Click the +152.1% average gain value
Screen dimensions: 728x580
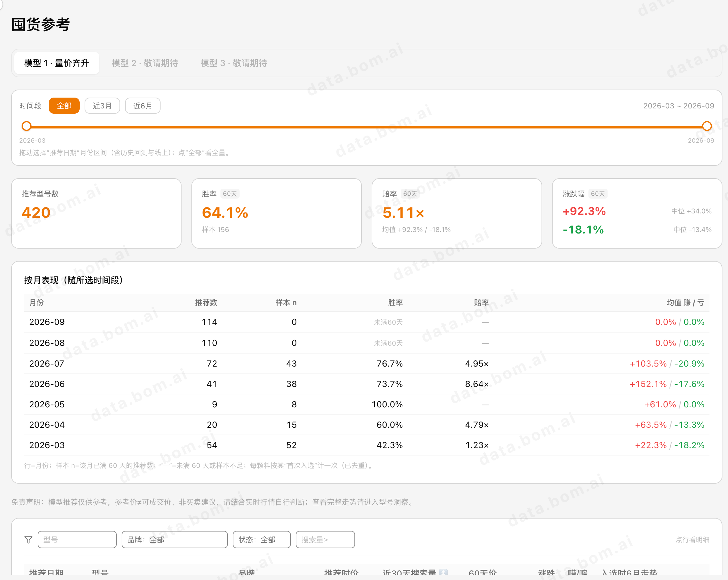pos(648,384)
